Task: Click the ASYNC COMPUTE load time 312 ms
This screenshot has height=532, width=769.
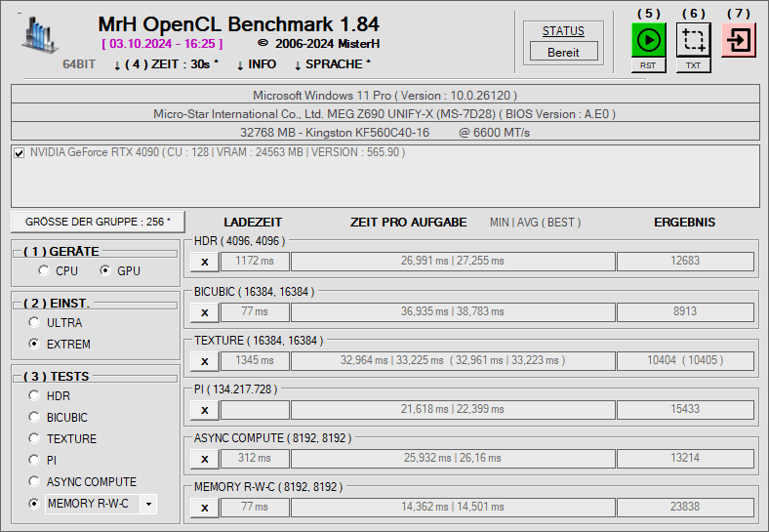Action: pyautogui.click(x=255, y=459)
